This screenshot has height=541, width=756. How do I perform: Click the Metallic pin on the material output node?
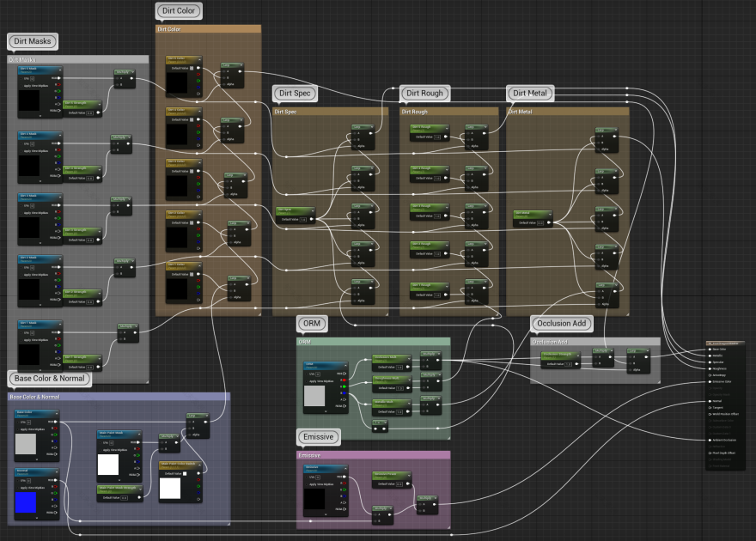[710, 356]
